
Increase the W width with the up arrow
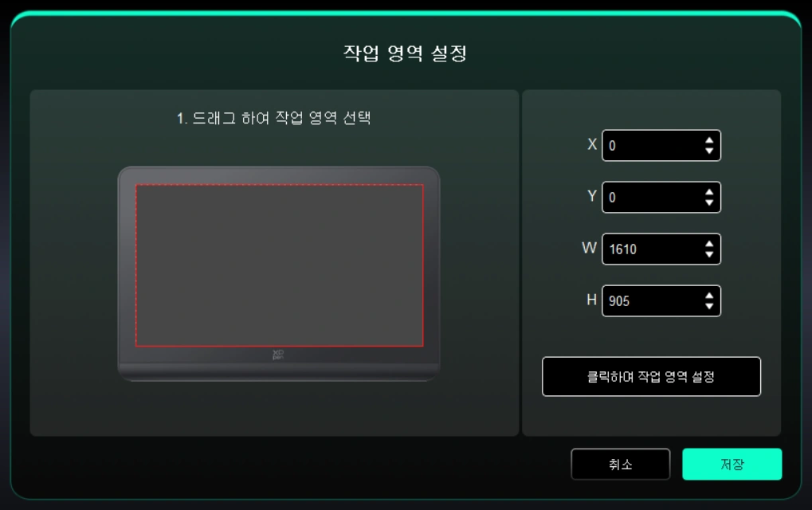pos(709,244)
